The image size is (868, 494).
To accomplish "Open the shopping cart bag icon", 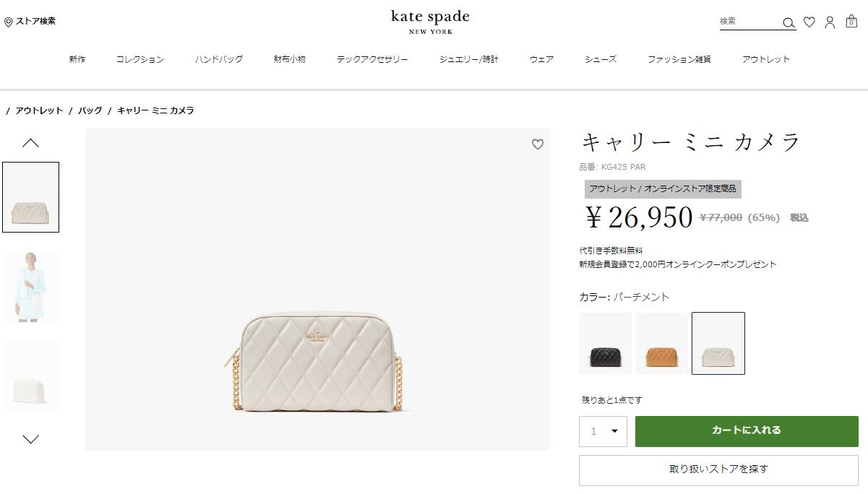I will (x=851, y=22).
